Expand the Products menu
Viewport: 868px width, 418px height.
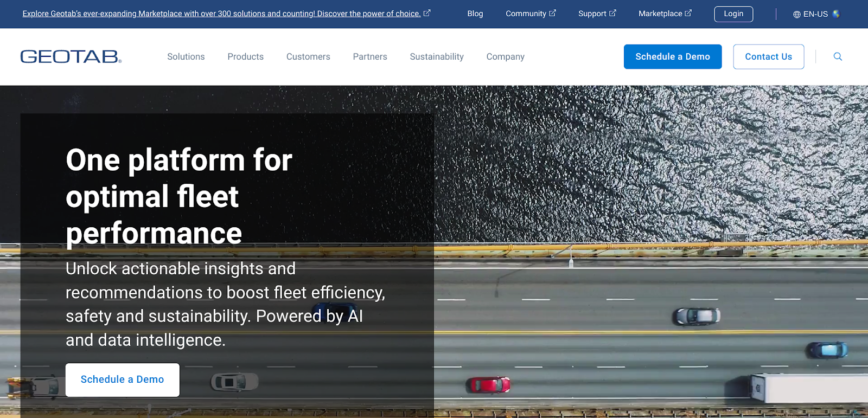(x=245, y=56)
